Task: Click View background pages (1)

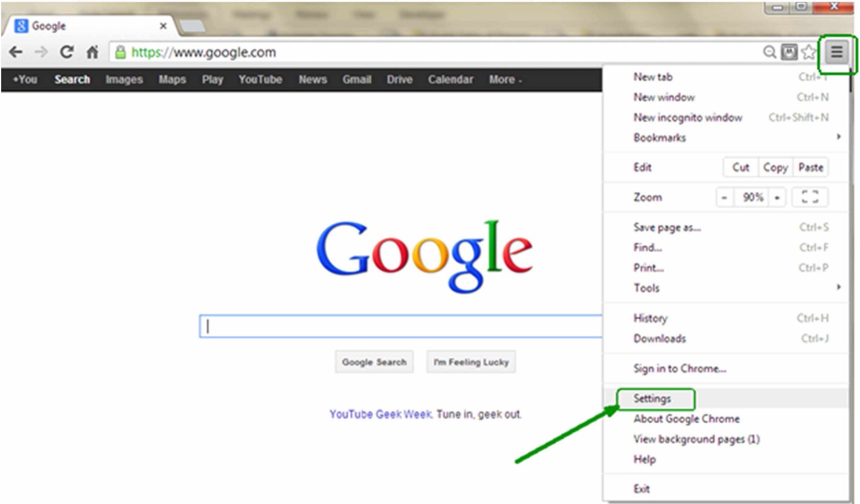Action: pos(726,439)
